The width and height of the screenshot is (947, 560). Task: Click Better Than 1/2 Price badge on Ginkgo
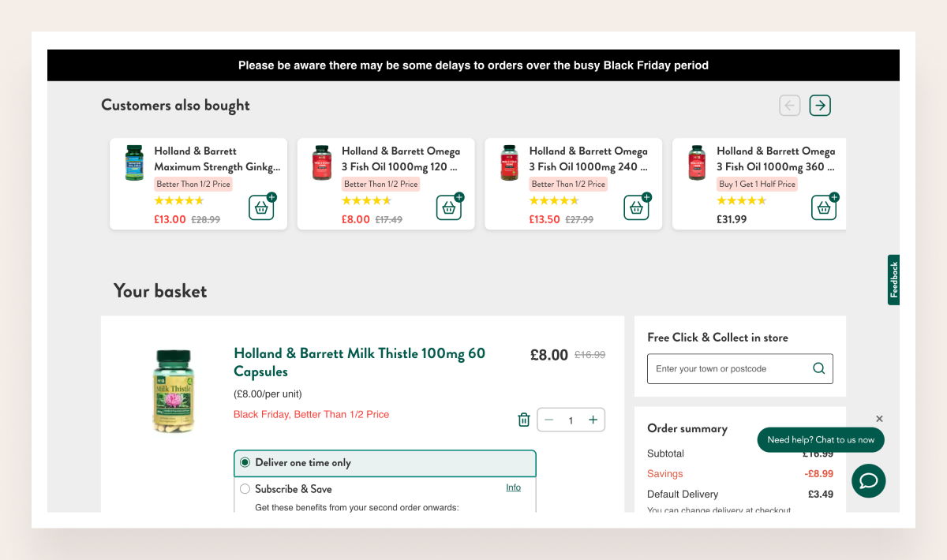(193, 184)
